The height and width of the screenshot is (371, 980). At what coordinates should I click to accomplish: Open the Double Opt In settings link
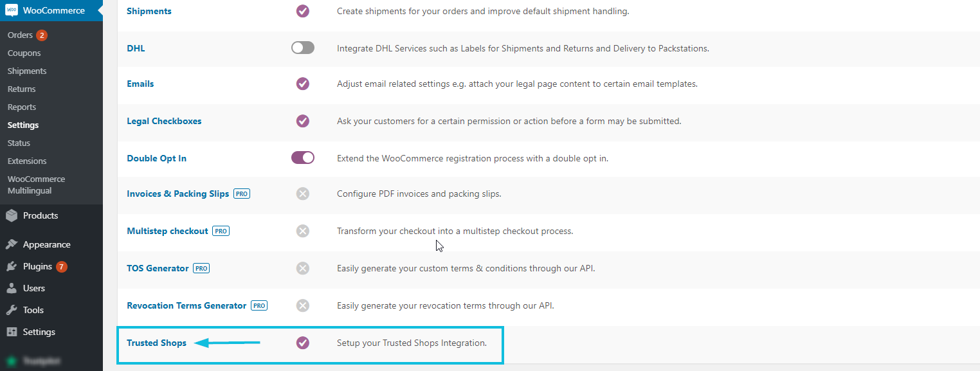point(156,158)
